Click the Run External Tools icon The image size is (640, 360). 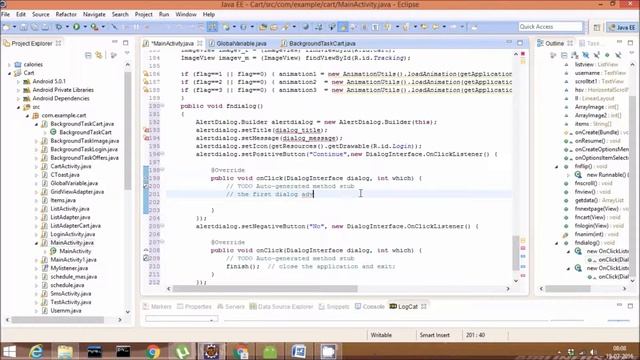coord(94,27)
